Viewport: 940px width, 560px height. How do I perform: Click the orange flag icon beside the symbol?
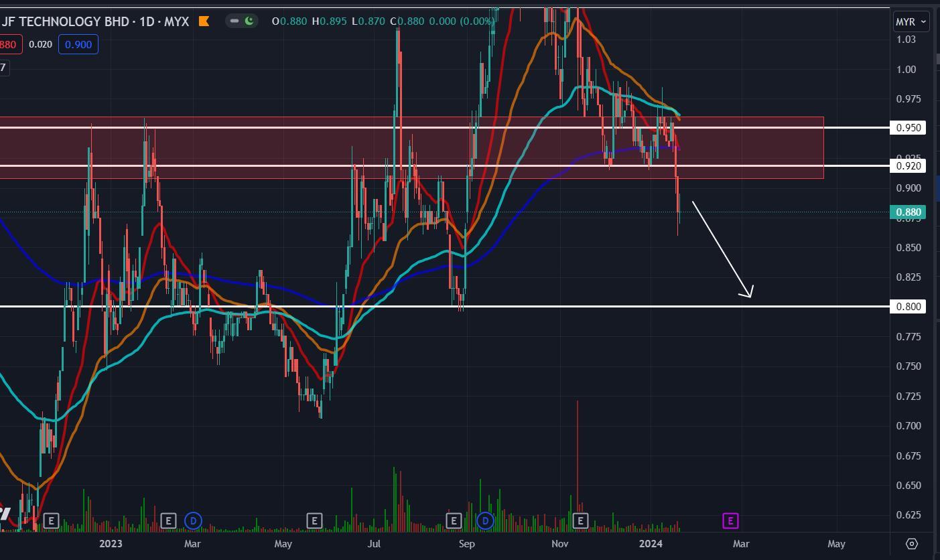pos(204,21)
